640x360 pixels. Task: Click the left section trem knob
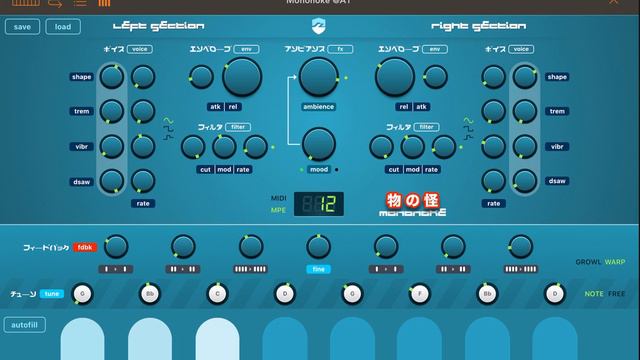112,111
